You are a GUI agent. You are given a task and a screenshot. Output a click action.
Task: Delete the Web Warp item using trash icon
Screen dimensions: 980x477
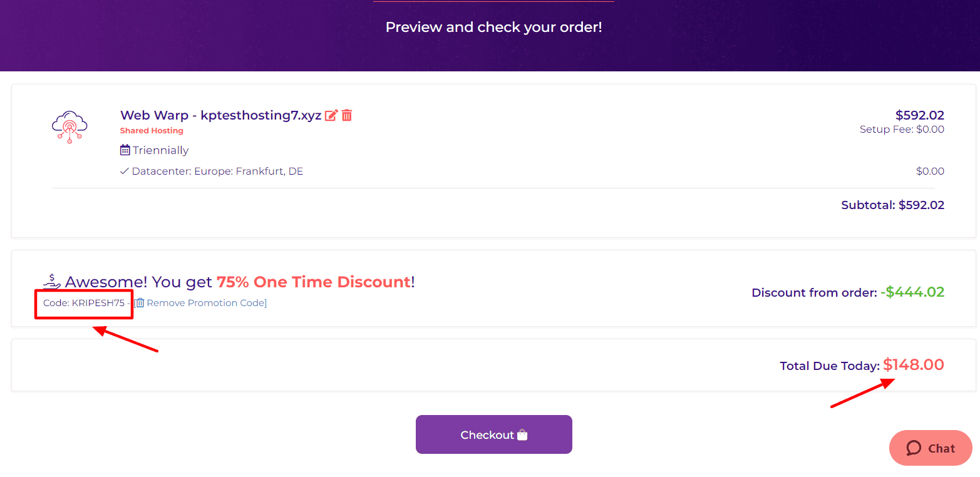347,115
